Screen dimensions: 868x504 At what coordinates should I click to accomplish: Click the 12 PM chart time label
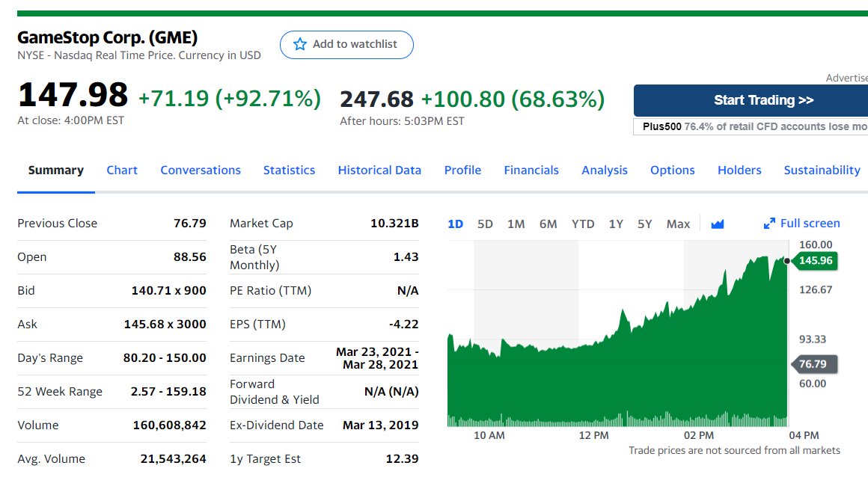click(x=593, y=436)
